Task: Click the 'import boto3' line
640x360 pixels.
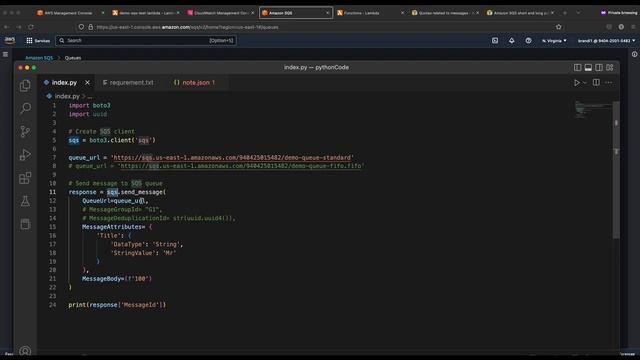Action: pyautogui.click(x=89, y=105)
